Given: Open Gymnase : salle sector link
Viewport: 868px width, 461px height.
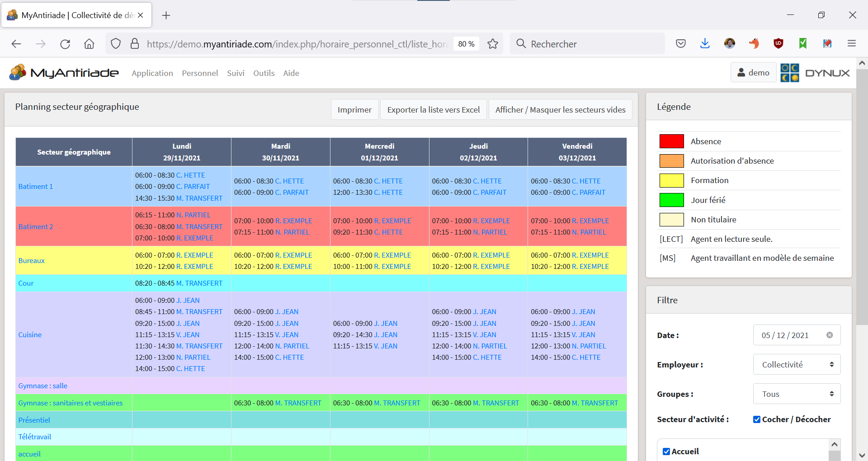Looking at the screenshot, I should [43, 386].
